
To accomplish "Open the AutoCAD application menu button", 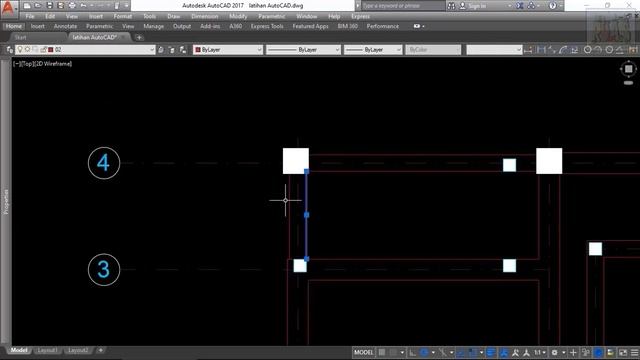I will click(8, 9).
